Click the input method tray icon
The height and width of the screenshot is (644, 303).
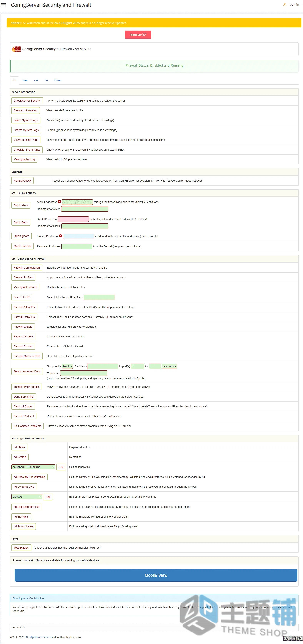point(293,638)
